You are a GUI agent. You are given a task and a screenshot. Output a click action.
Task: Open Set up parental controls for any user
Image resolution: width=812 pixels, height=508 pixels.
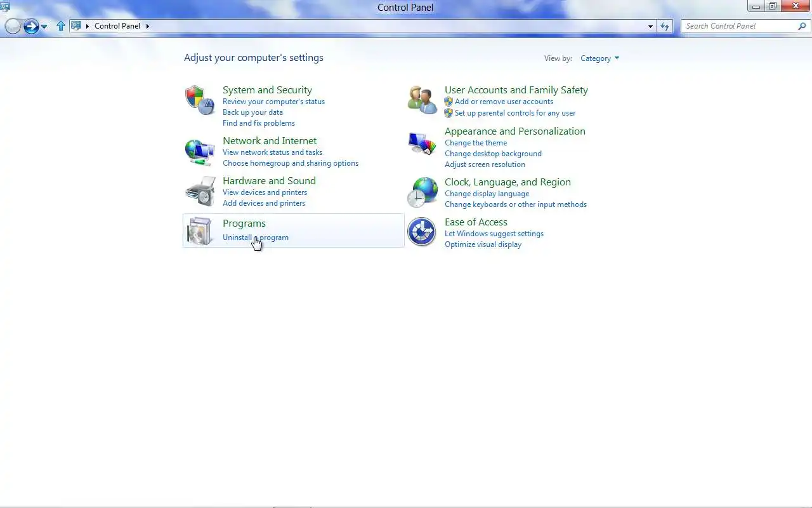(x=515, y=113)
